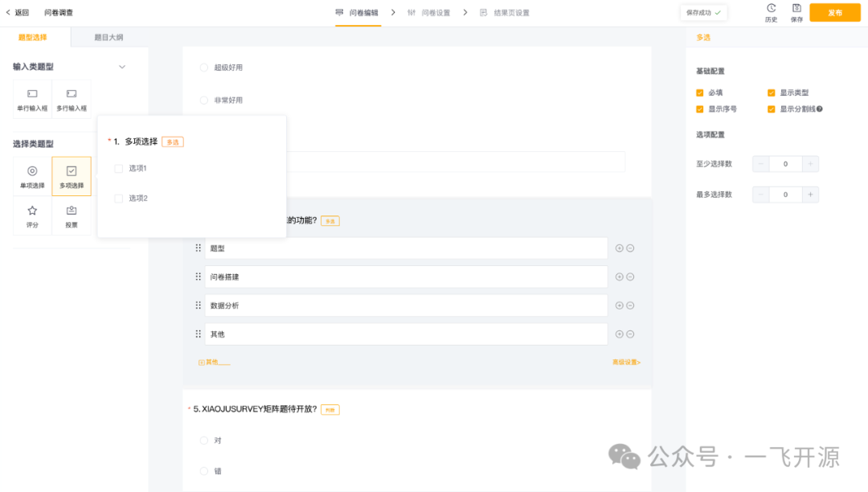Screen dimensions: 868x492
Task: Remove the 问卷搭建 option row
Action: (630, 277)
